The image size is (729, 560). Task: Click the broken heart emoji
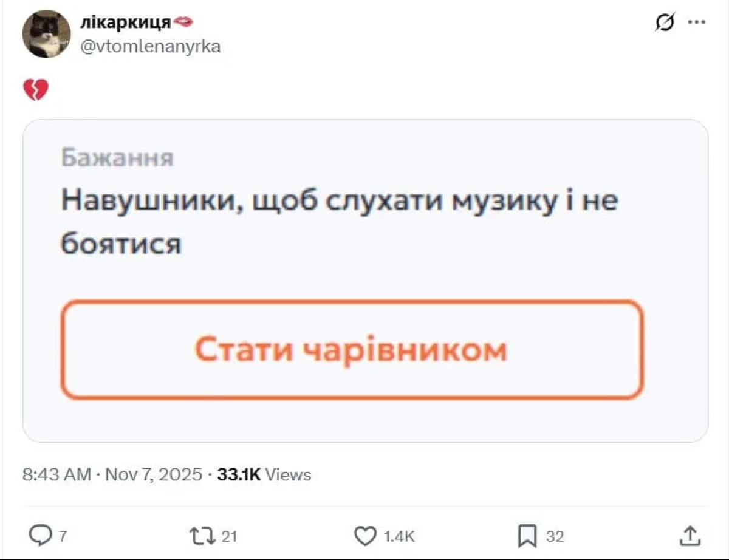coord(36,90)
